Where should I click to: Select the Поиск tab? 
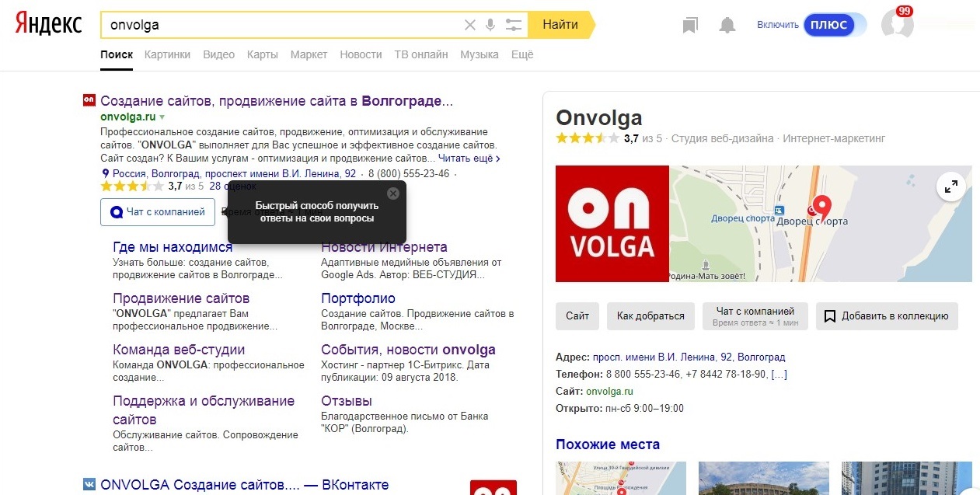coord(117,54)
